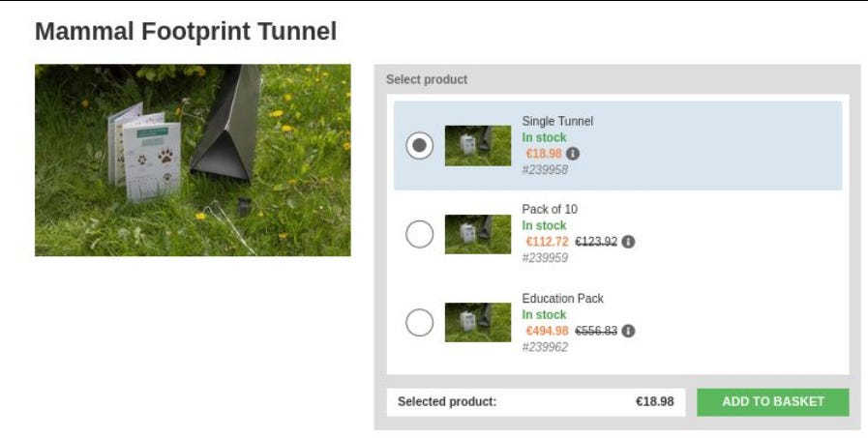Screen dimensions: 868x438
Task: Enlarge the main footprint tunnel photo
Action: [x=193, y=161]
